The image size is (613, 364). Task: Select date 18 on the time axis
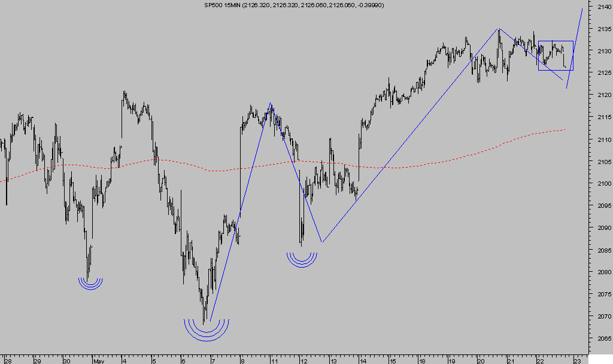tap(422, 361)
